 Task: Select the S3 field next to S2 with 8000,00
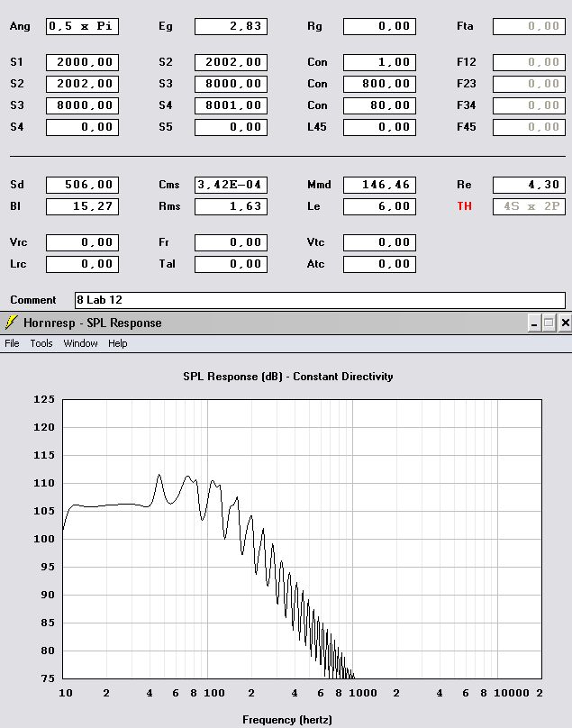pos(231,84)
